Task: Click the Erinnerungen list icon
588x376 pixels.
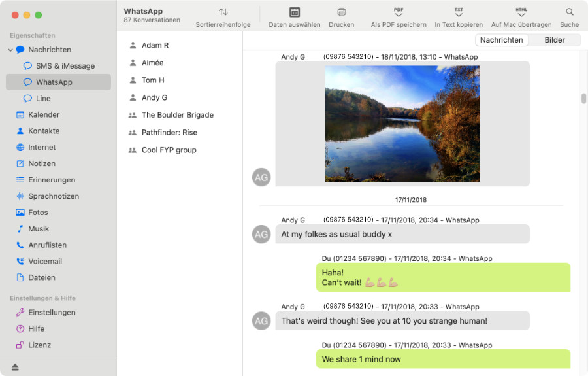Action: pos(20,180)
